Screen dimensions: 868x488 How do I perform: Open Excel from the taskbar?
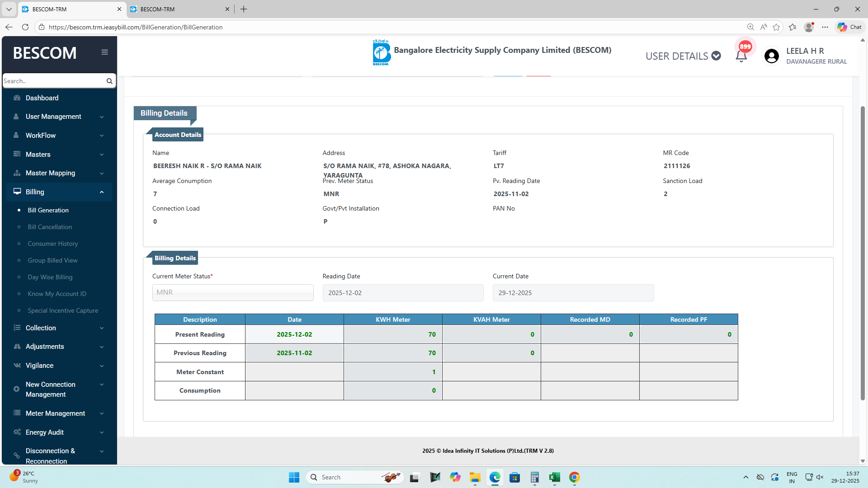554,477
